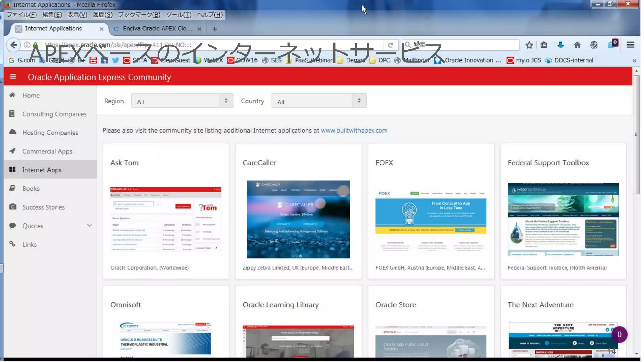Open the 編集(E) menu
The width and height of the screenshot is (644, 362).
(x=52, y=14)
